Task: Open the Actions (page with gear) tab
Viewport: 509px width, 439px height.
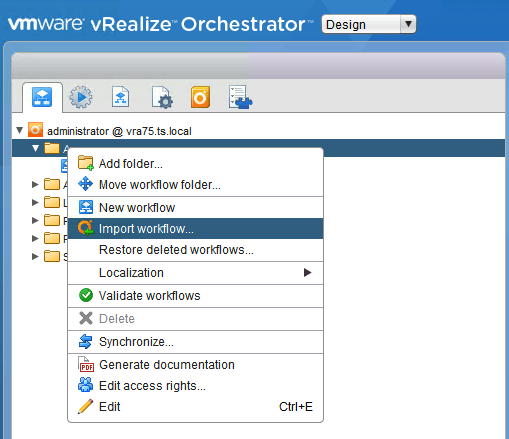Action: (162, 97)
